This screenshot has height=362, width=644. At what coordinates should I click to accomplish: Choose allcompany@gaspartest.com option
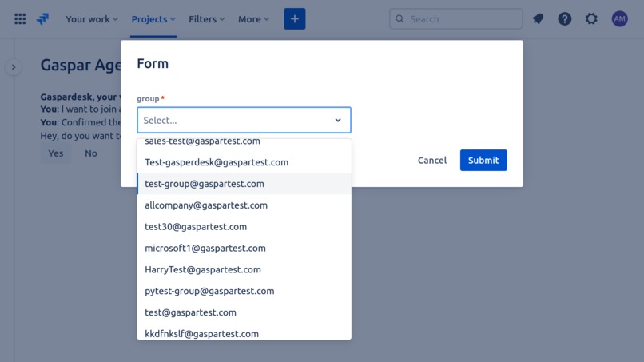click(244, 205)
